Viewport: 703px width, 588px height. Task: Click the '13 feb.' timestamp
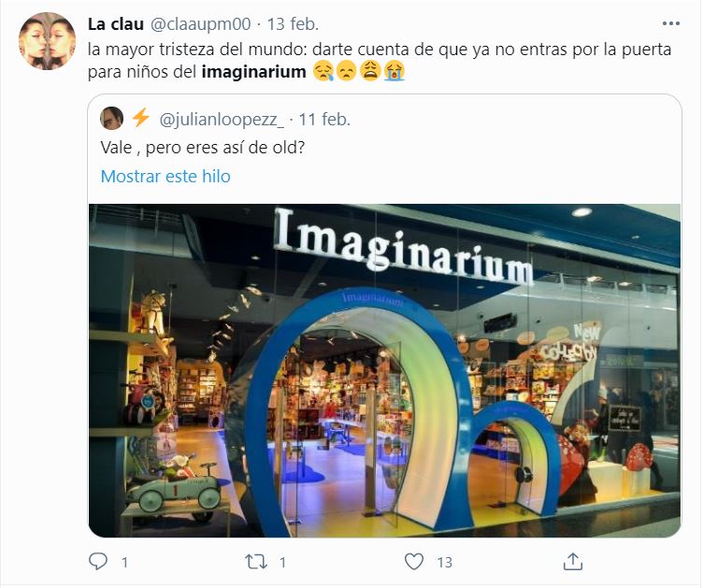294,24
